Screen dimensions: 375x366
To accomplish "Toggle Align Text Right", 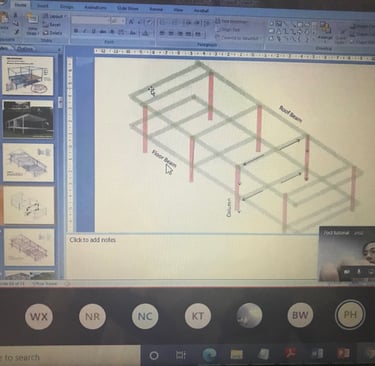I will 180,34.
